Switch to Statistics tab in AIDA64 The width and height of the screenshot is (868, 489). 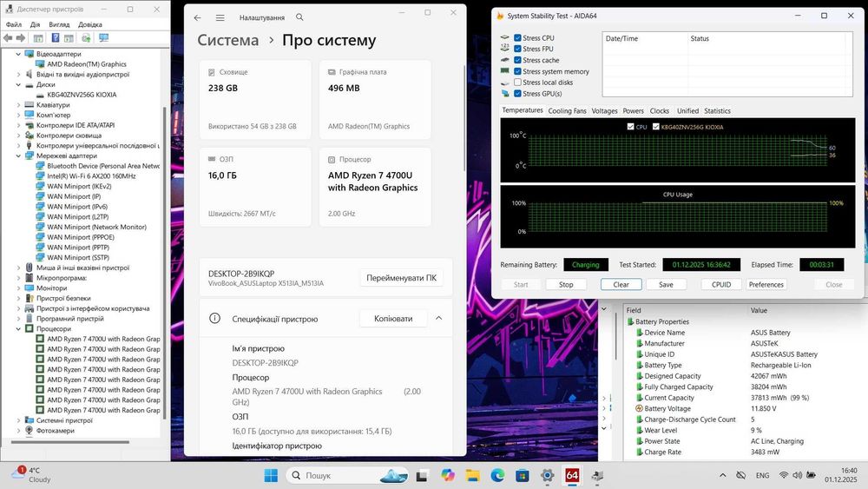click(x=718, y=111)
